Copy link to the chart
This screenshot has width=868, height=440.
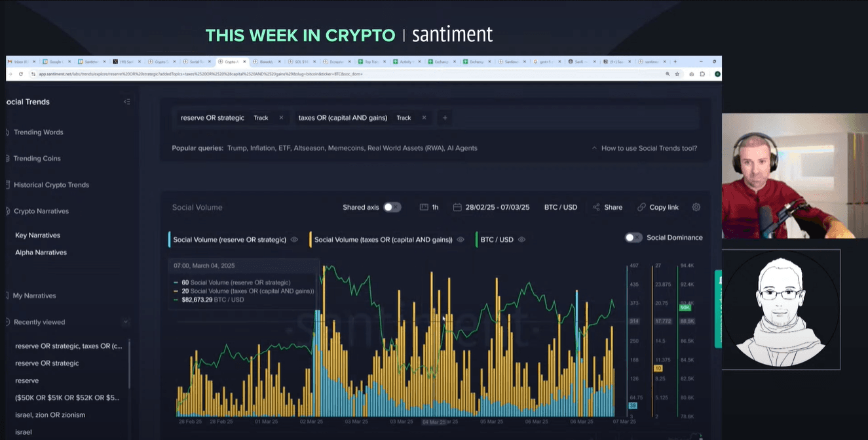pyautogui.click(x=658, y=207)
